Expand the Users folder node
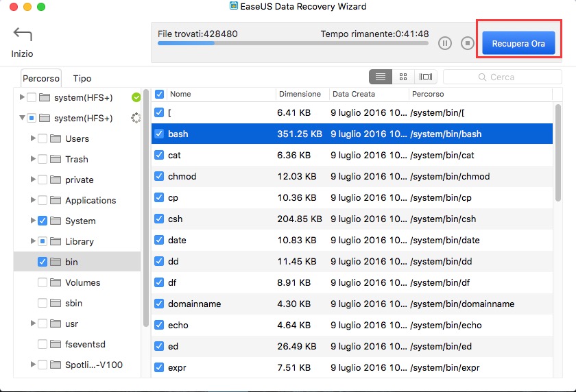 click(x=33, y=138)
